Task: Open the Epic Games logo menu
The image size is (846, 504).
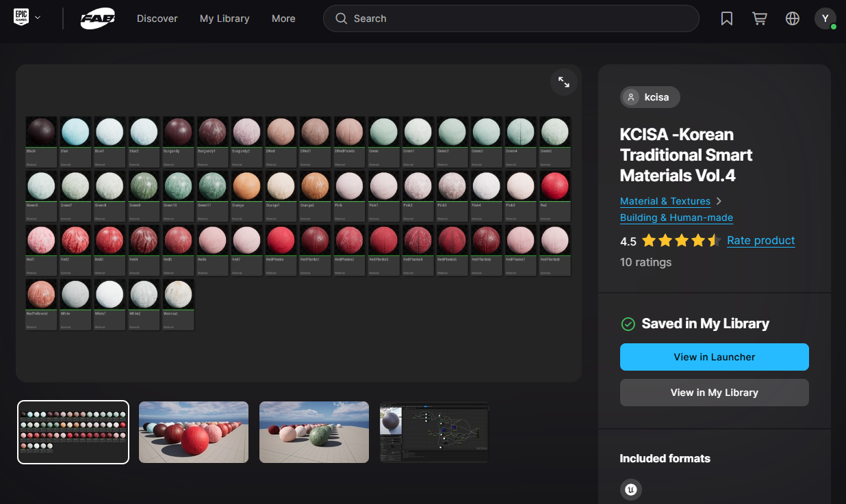Action: point(21,18)
